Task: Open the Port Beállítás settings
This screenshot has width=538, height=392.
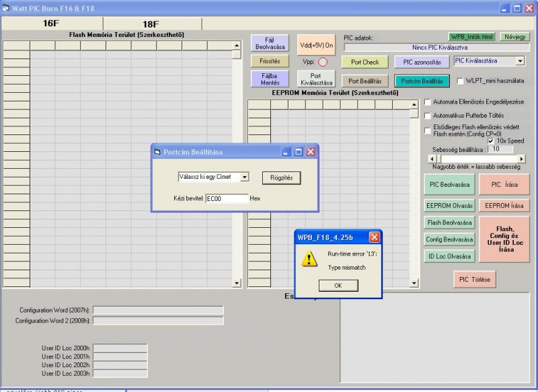Action: click(x=364, y=81)
